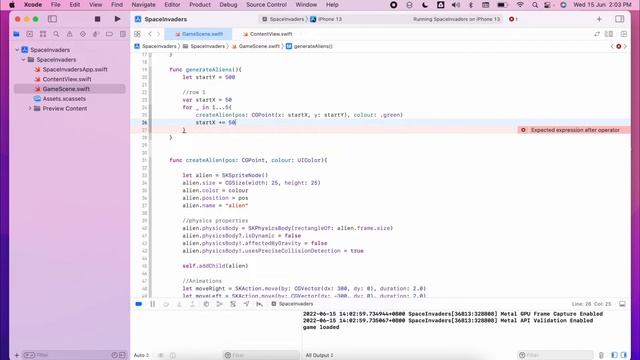Click the console filter field
Screen dimensions: 640x360
[x=555, y=356]
